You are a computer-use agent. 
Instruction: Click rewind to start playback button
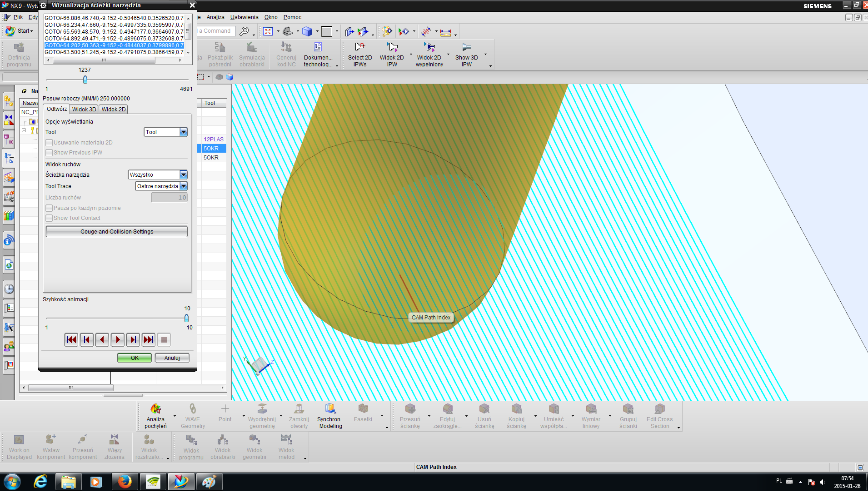point(71,340)
